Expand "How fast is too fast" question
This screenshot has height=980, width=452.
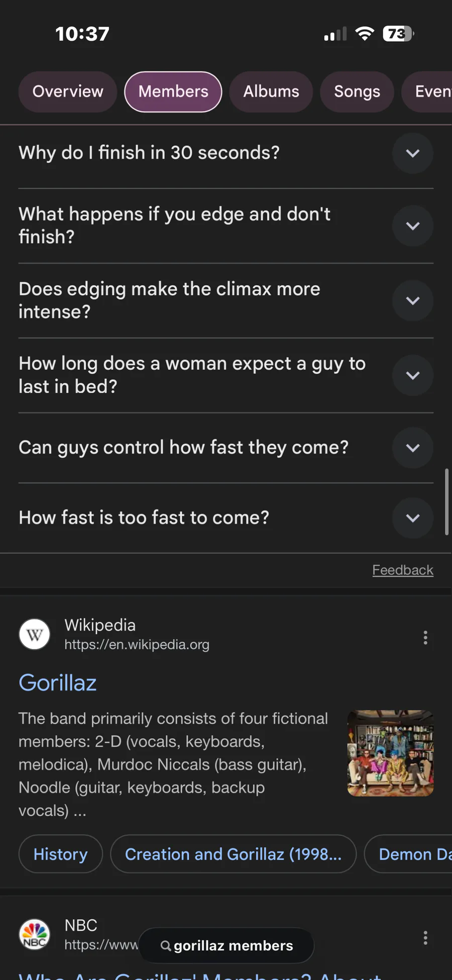click(x=412, y=518)
